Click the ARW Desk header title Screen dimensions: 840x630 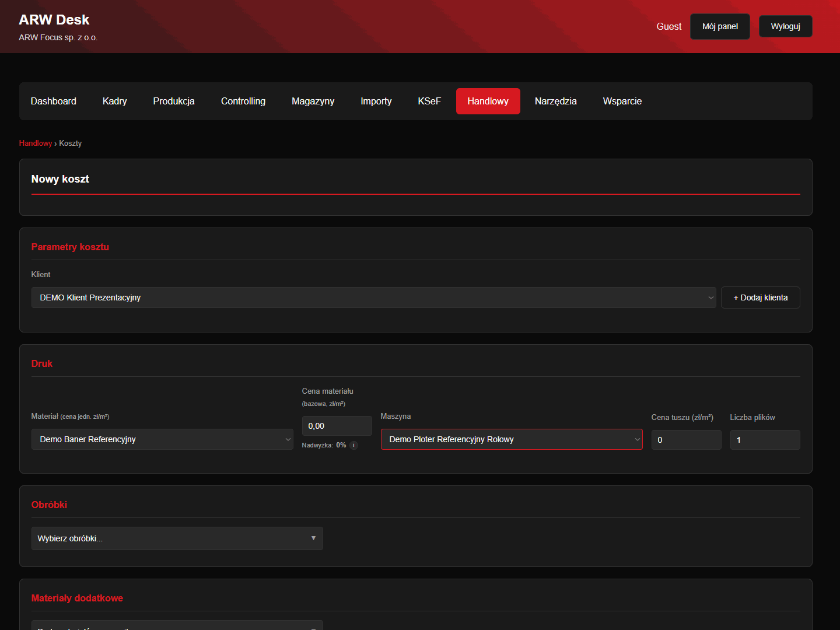[x=54, y=20]
